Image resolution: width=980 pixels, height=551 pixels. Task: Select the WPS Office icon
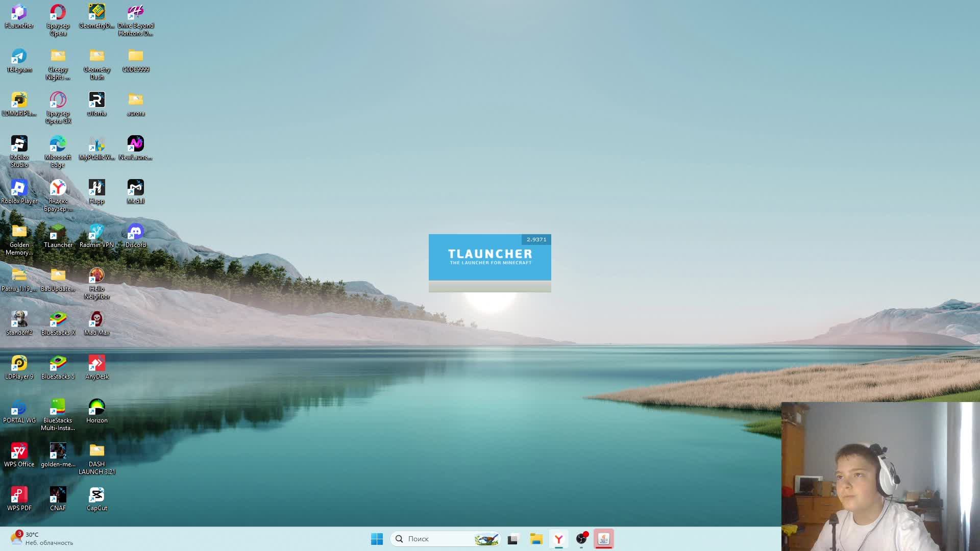pyautogui.click(x=19, y=456)
